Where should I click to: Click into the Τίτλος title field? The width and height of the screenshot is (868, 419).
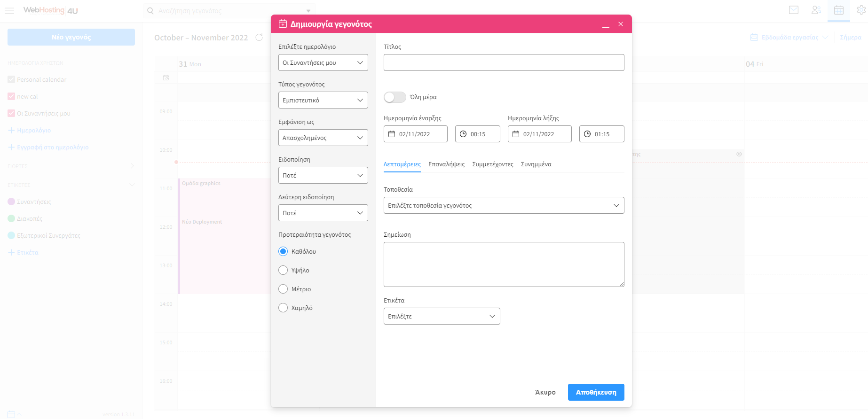504,62
